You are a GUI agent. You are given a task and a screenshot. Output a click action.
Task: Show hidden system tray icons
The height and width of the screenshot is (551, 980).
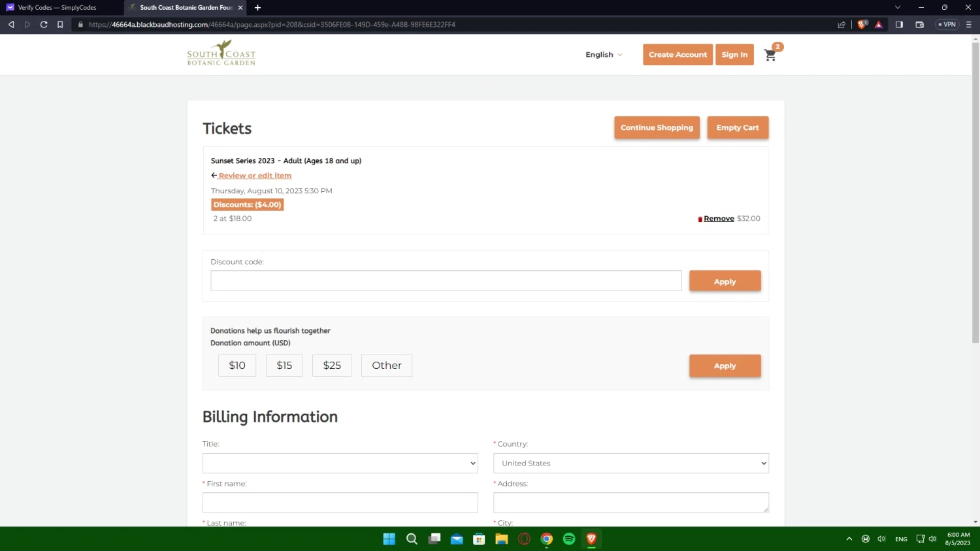(x=849, y=539)
